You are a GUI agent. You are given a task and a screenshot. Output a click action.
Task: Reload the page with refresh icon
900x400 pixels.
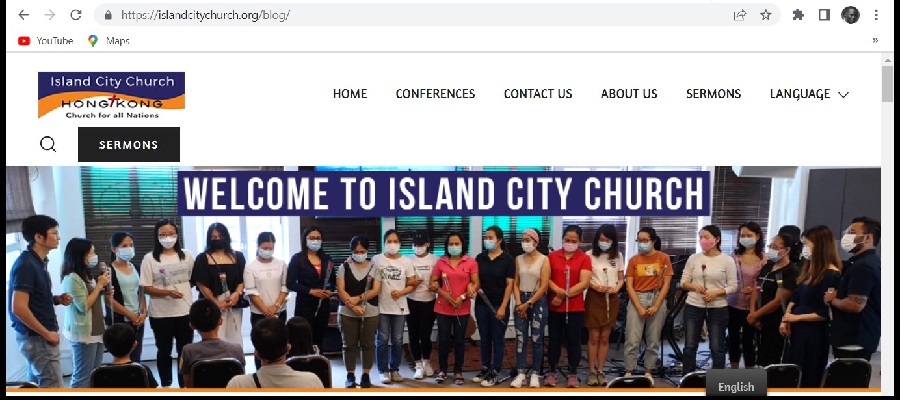tap(76, 15)
